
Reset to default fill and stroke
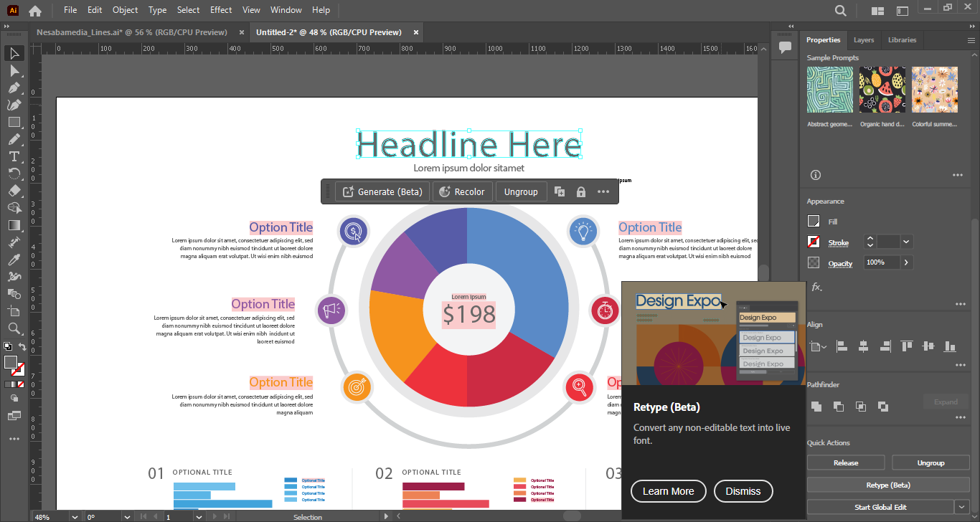pyautogui.click(x=7, y=347)
